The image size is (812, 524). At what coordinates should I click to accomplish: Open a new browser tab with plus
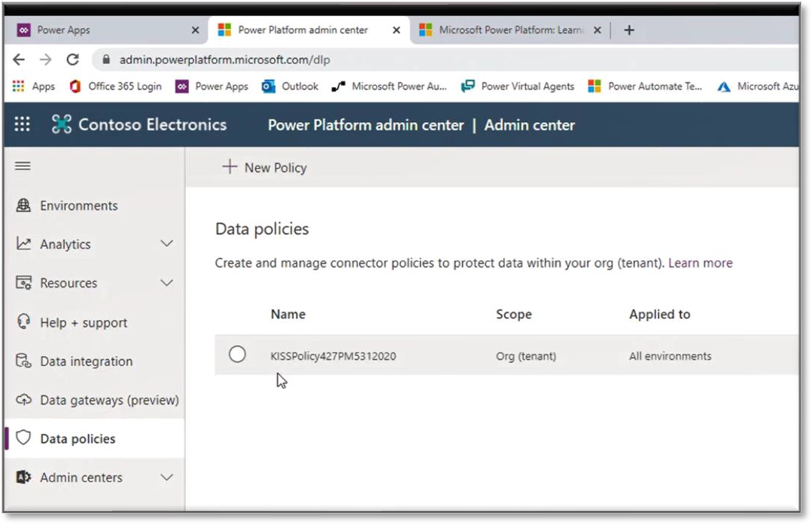(628, 30)
